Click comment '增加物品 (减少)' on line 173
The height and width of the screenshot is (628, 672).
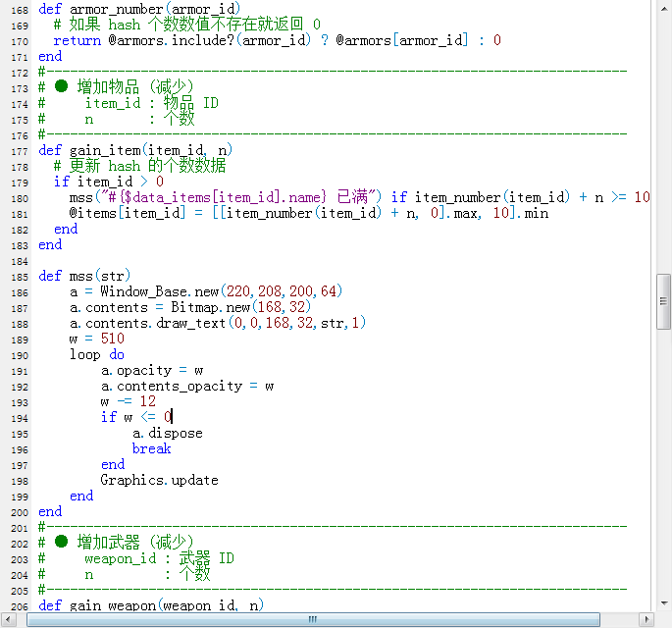click(135, 87)
